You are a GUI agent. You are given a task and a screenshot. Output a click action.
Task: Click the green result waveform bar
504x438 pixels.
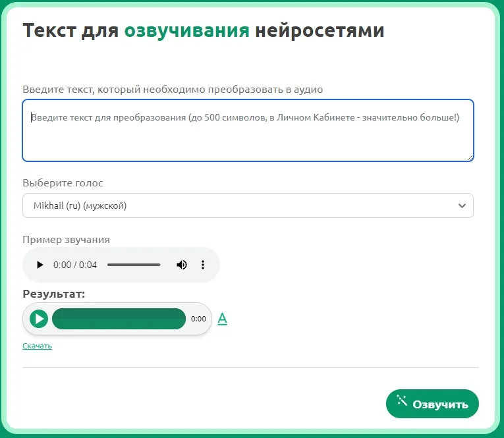pos(119,319)
